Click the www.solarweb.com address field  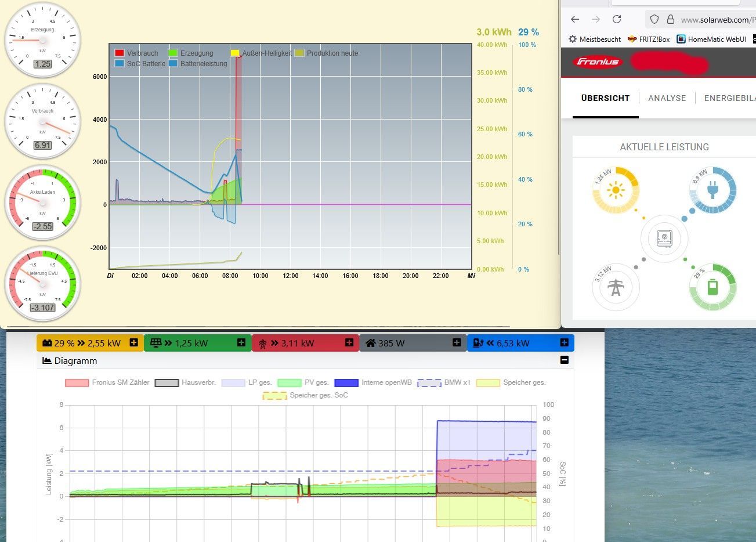717,20
